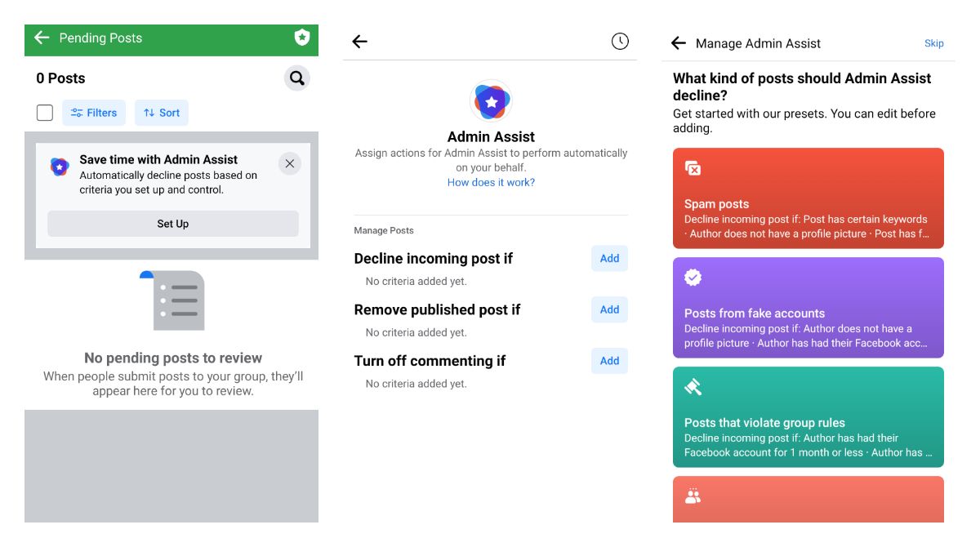Add criteria for Turn off commenting if
980x547 pixels.
(x=609, y=361)
